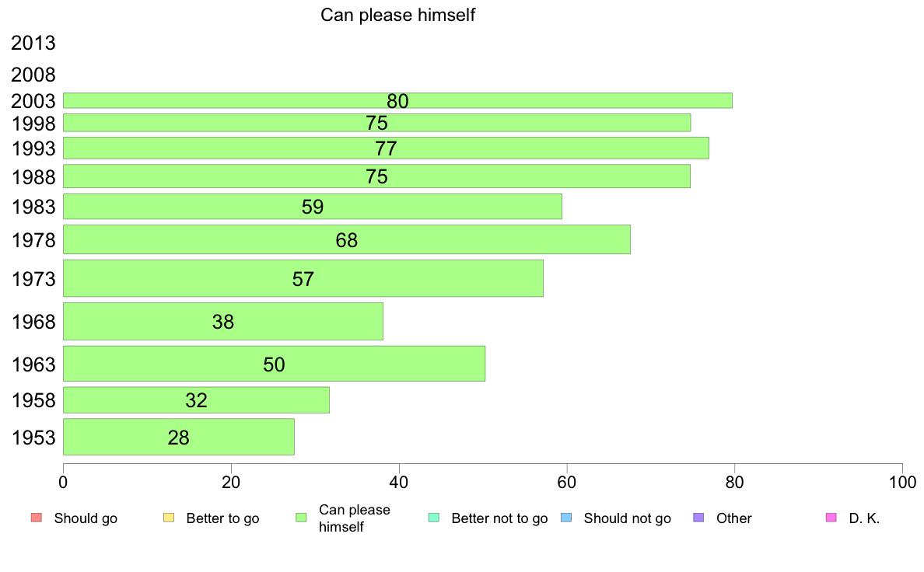Select the 2003 bar showing 80

pos(397,101)
